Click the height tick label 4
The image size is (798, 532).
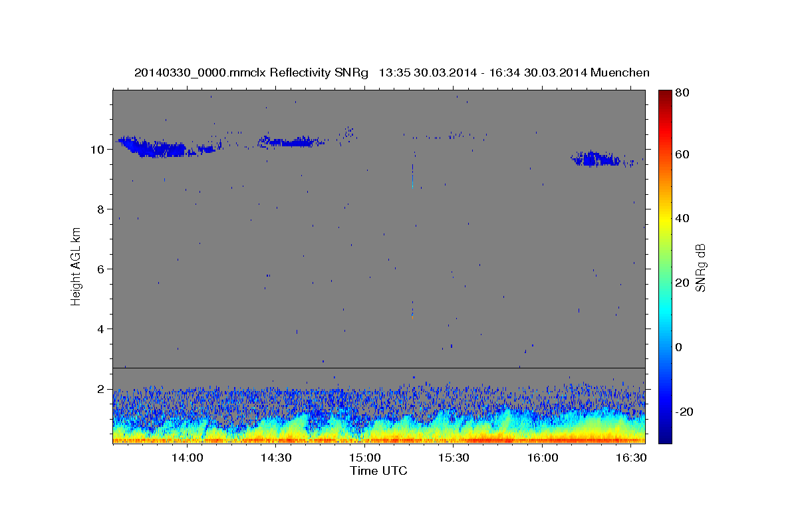coord(101,329)
